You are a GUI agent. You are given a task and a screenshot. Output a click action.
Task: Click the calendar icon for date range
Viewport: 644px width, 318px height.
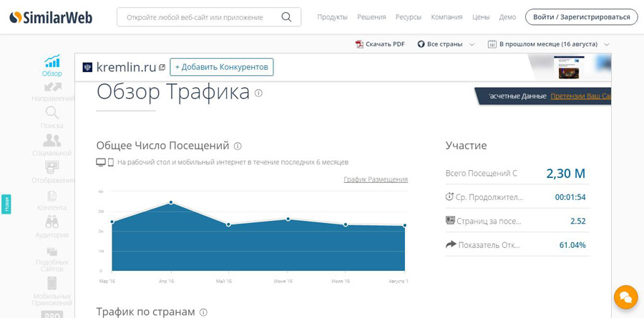pyautogui.click(x=492, y=44)
